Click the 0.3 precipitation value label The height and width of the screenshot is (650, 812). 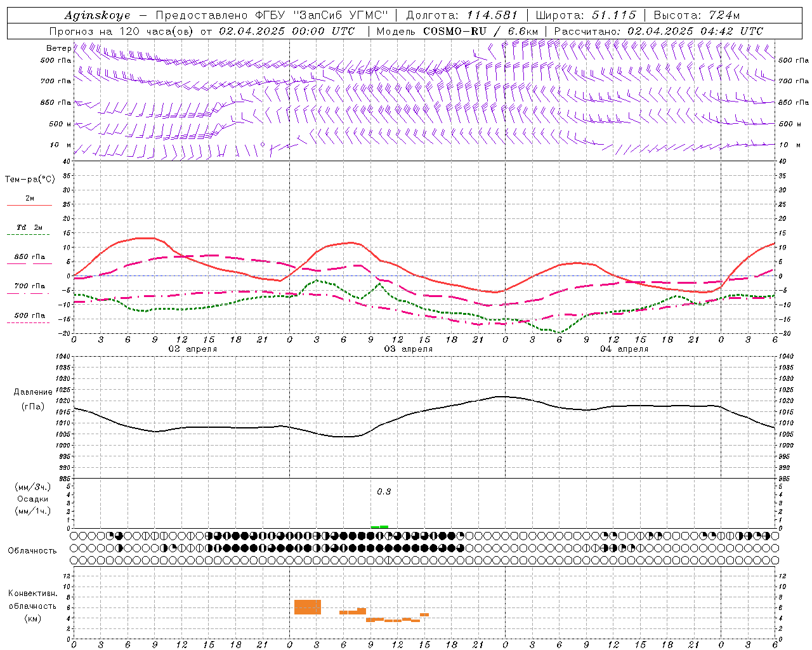point(384,491)
